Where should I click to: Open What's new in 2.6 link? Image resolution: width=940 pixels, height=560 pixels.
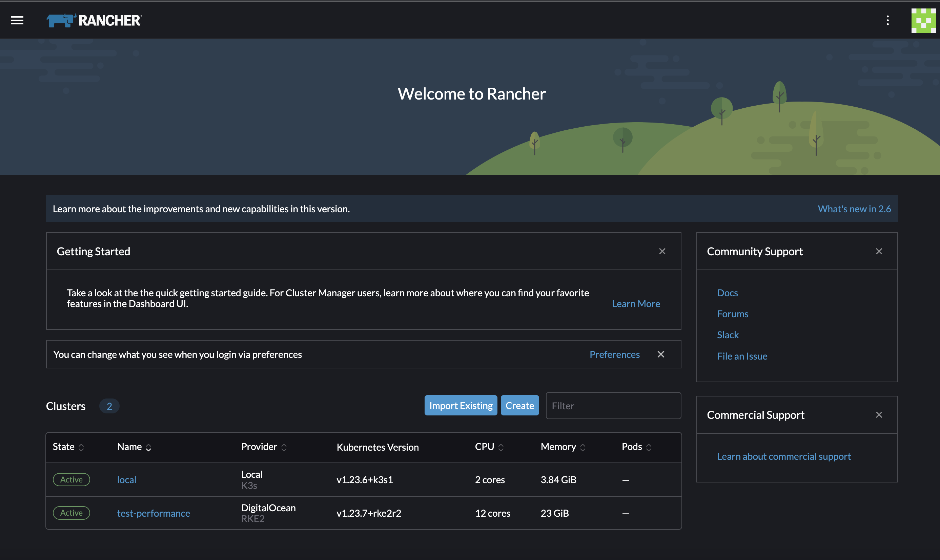(x=854, y=208)
